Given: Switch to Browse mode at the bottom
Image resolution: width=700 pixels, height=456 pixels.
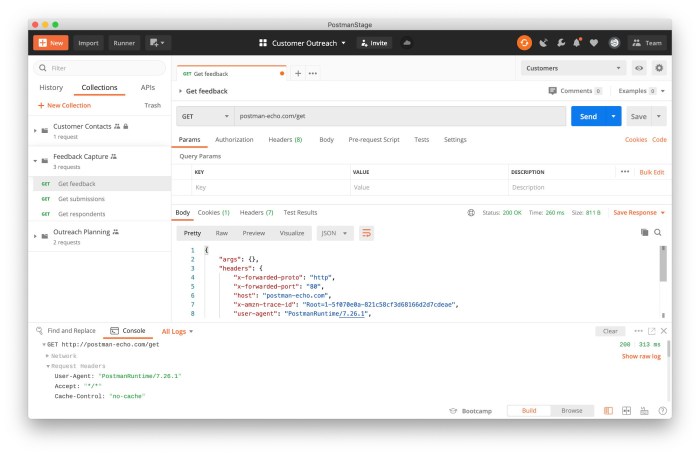Looking at the screenshot, I should click(572, 410).
